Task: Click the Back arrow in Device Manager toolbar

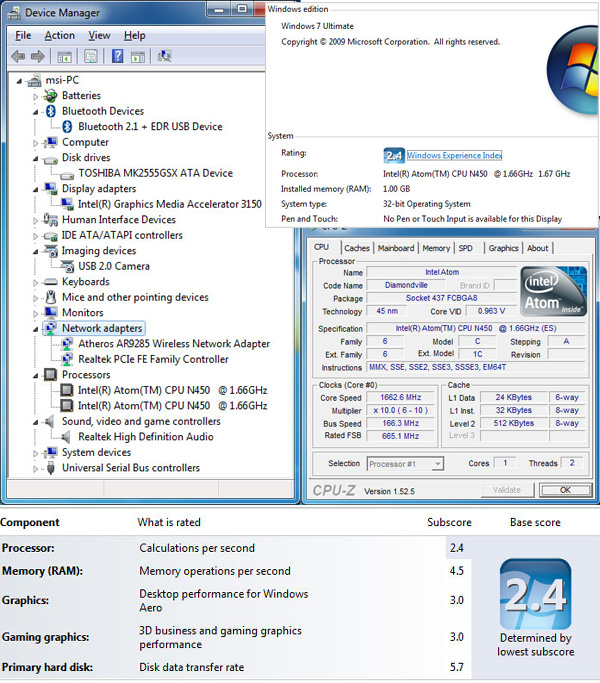Action: pyautogui.click(x=18, y=56)
